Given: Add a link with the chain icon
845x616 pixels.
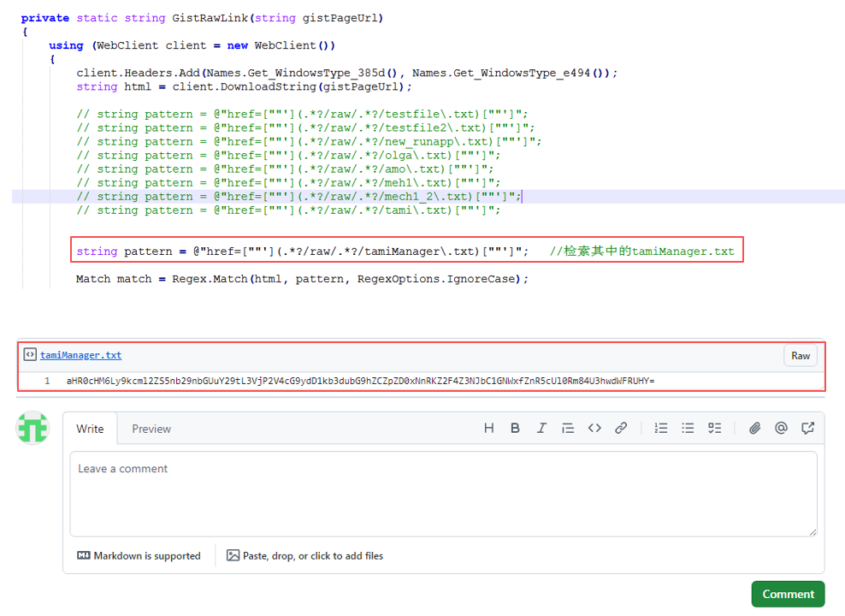Looking at the screenshot, I should (621, 428).
